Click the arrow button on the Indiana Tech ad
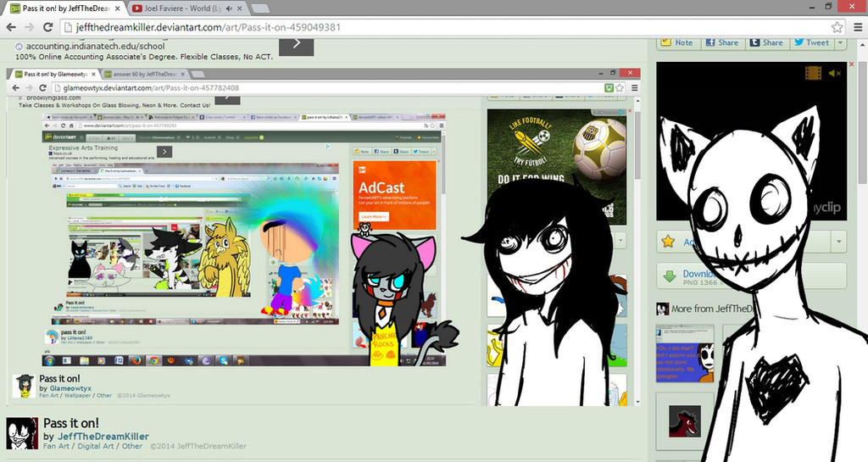The image size is (868, 462). tap(296, 46)
